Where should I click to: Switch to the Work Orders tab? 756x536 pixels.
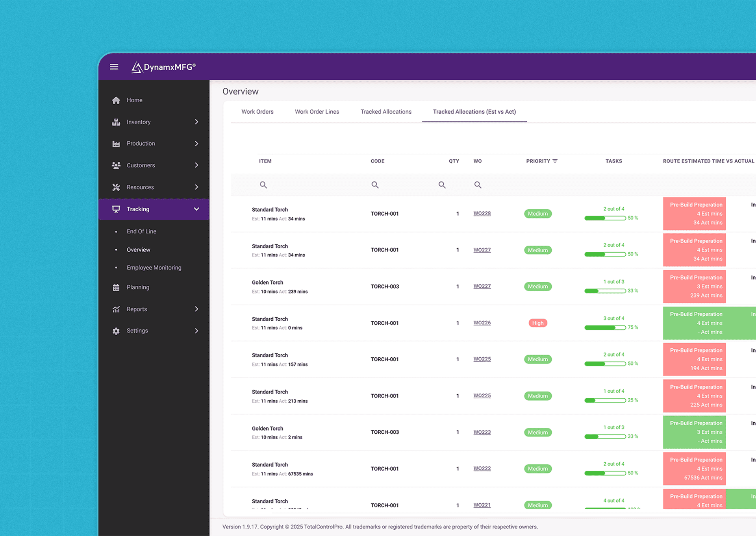click(x=258, y=112)
